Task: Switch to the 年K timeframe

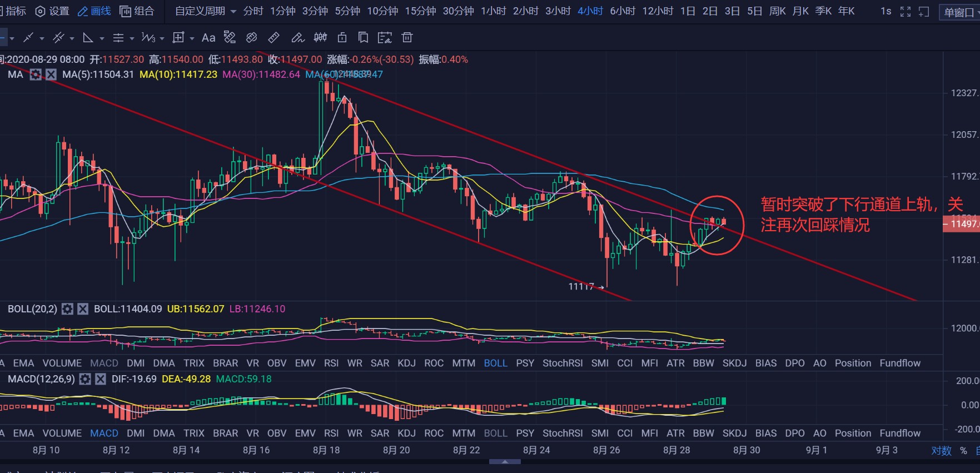Action: tap(847, 11)
